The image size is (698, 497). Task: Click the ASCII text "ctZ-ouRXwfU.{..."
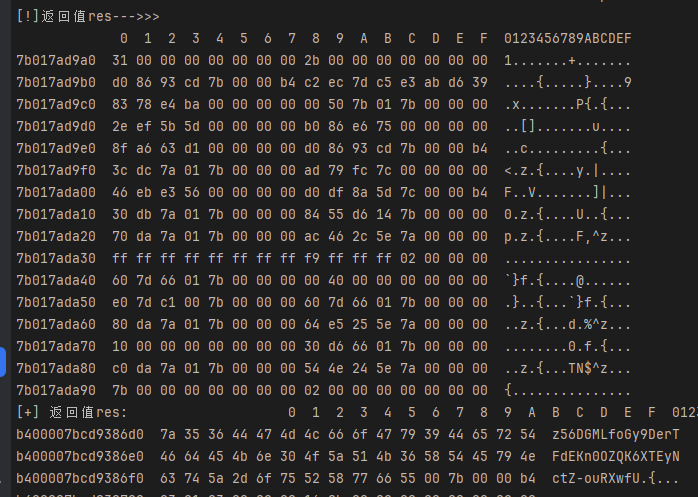pyautogui.click(x=615, y=478)
